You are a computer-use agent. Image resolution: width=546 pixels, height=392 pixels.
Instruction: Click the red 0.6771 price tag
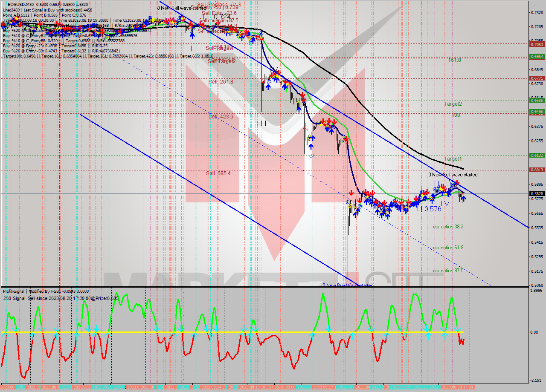[536, 78]
